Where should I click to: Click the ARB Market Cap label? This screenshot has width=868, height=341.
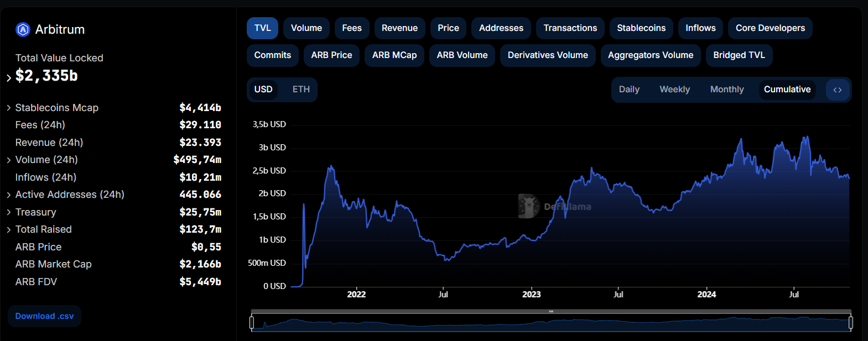click(x=54, y=264)
